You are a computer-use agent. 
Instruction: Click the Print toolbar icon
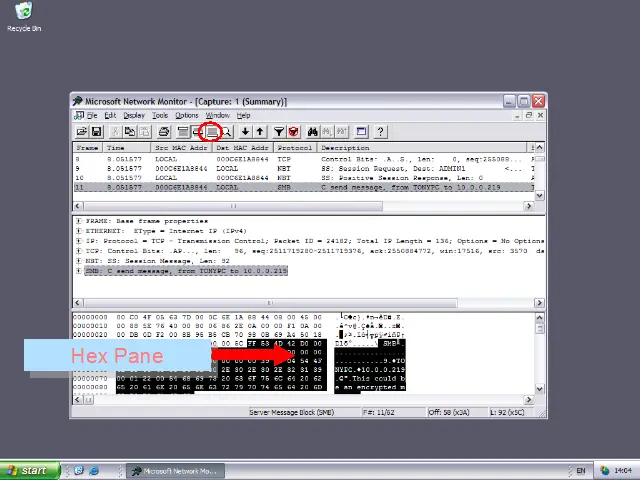pos(164,131)
